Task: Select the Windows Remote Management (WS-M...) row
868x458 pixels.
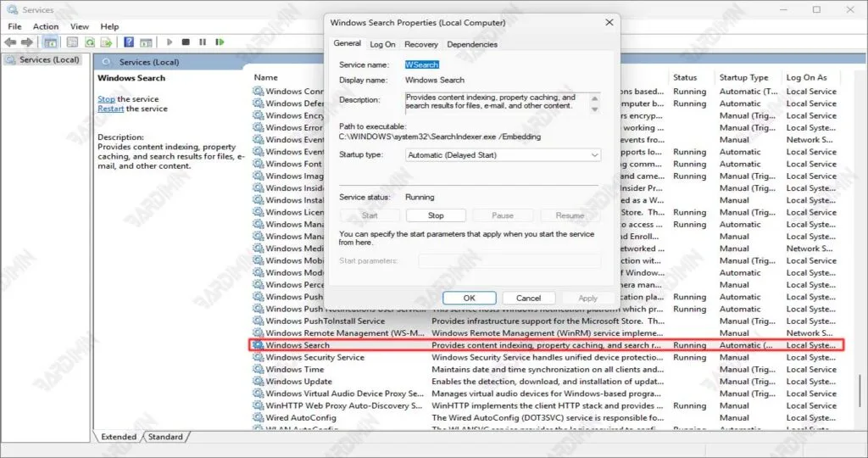Action: tap(547, 333)
